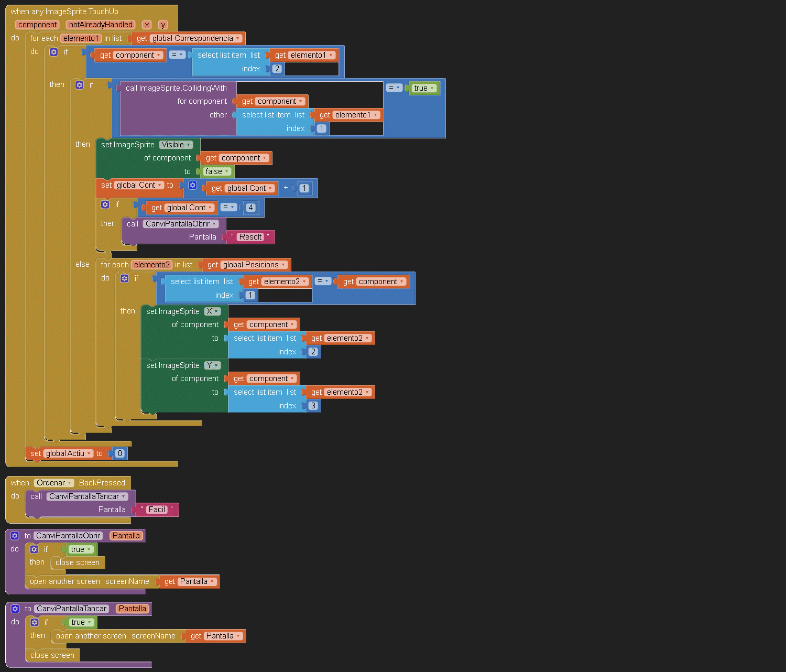This screenshot has width=786, height=672.
Task: Select open another screen block in CanviPantallaObrir
Action: click(x=64, y=581)
